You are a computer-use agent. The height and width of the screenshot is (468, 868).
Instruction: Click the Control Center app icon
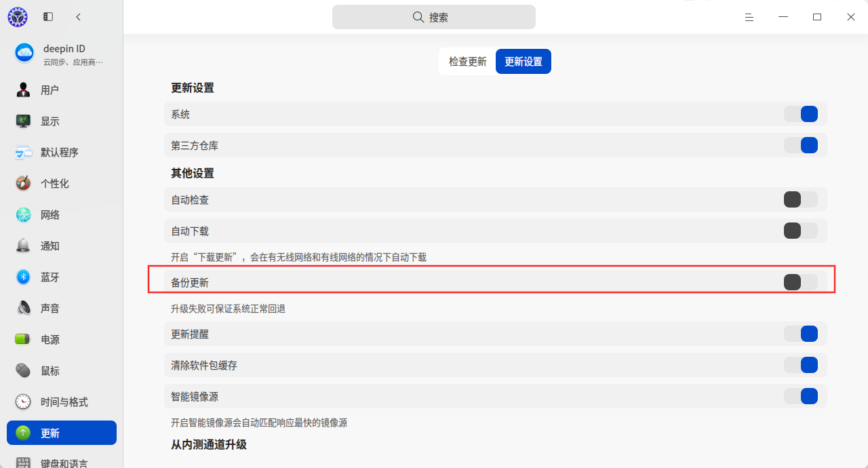coord(17,17)
